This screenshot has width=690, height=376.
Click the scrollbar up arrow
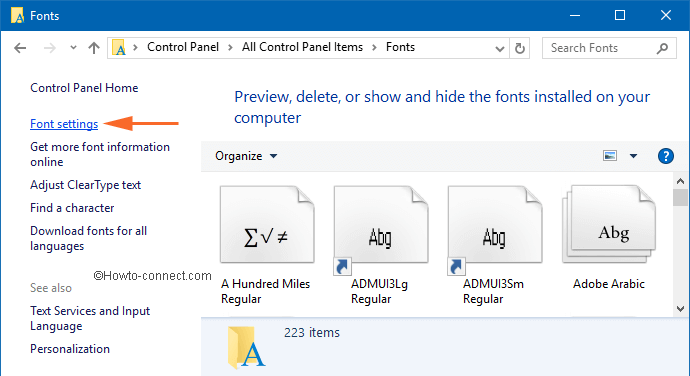[x=680, y=181]
